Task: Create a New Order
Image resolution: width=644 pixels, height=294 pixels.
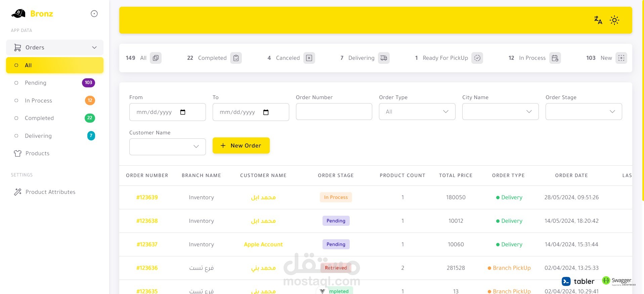Action: 241,145
